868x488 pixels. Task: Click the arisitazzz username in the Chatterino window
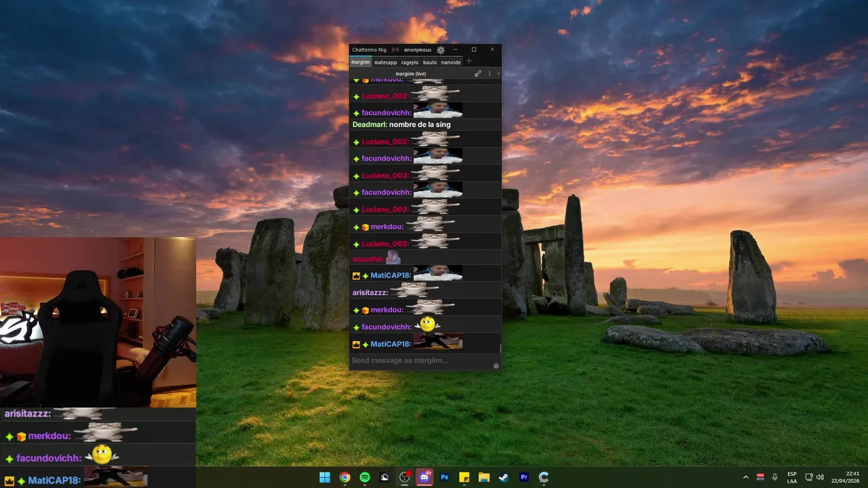coord(370,293)
